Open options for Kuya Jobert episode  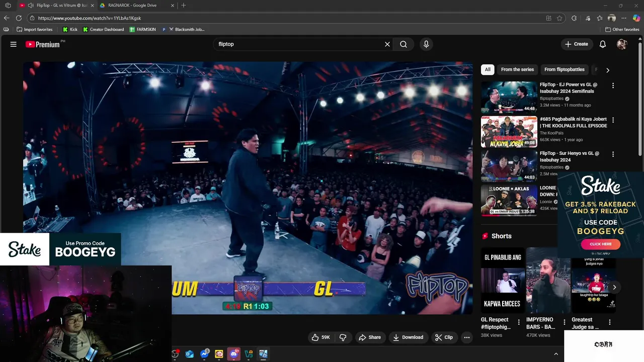[613, 120]
